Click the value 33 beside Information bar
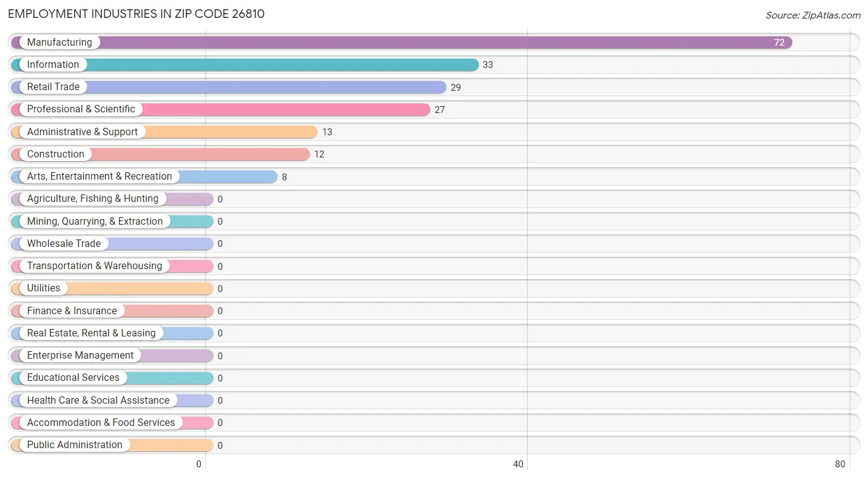Viewport: 868px width, 479px height. pos(488,65)
